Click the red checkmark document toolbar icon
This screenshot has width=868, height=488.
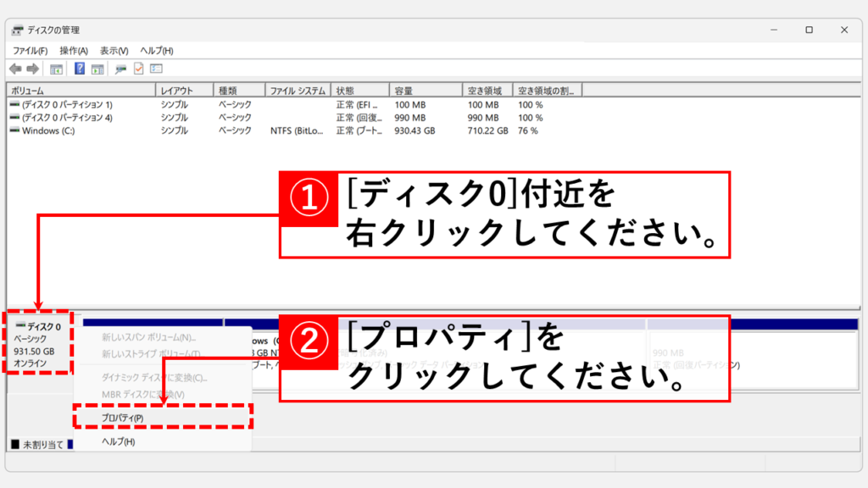pyautogui.click(x=139, y=69)
